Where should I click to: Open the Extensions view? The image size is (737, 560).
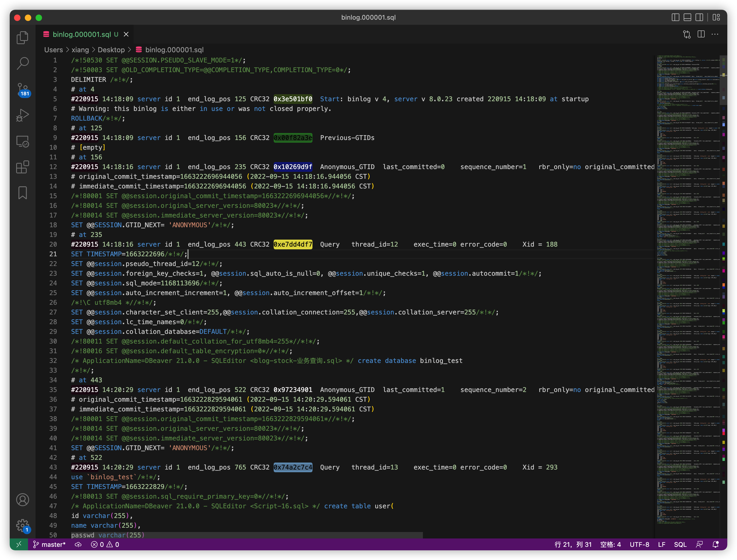pyautogui.click(x=22, y=167)
